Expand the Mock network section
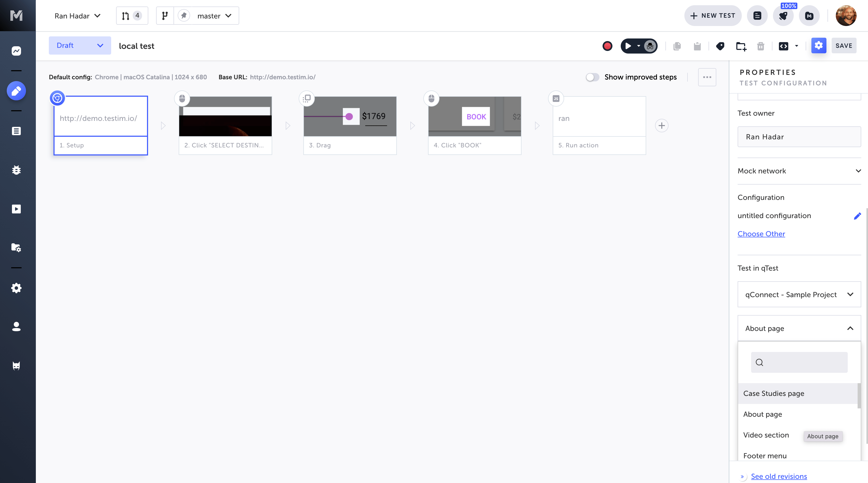 click(x=799, y=171)
